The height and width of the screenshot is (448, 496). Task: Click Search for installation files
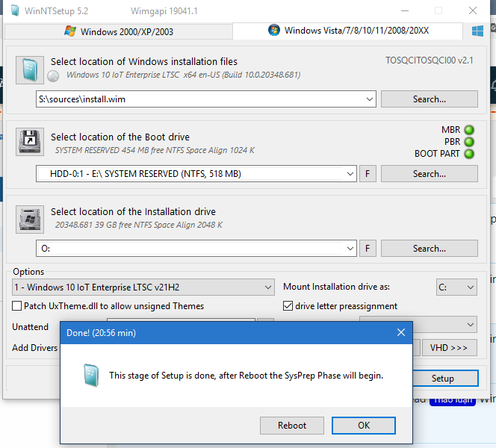(x=430, y=99)
